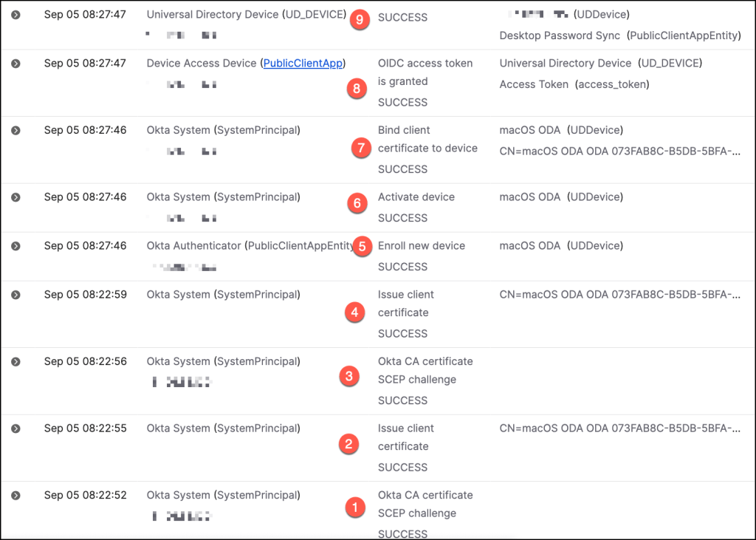Click red step marker number 8
Screen dimensions: 756x540
357,89
